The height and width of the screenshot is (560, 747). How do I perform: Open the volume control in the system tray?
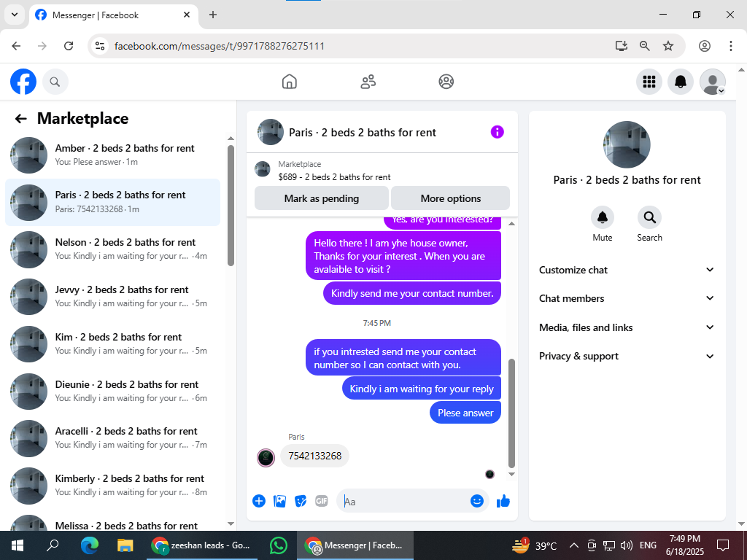click(x=626, y=545)
